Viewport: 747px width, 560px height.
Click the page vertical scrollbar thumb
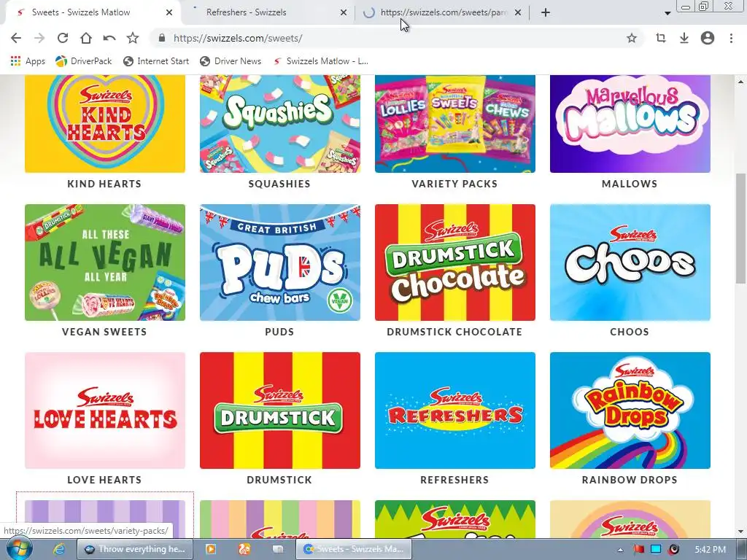741,228
